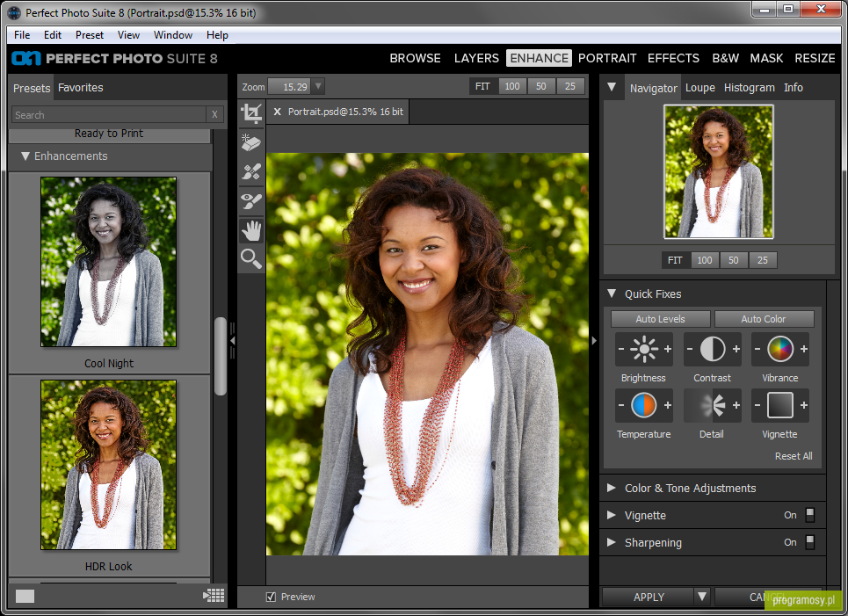Select the Retouch Brush bandage tool
The width and height of the screenshot is (848, 616).
[x=251, y=172]
